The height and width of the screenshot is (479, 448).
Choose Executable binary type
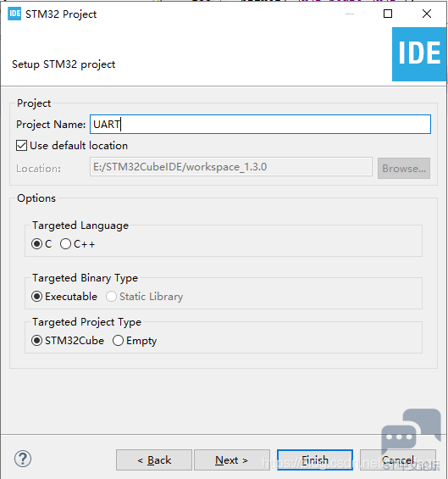pos(37,297)
